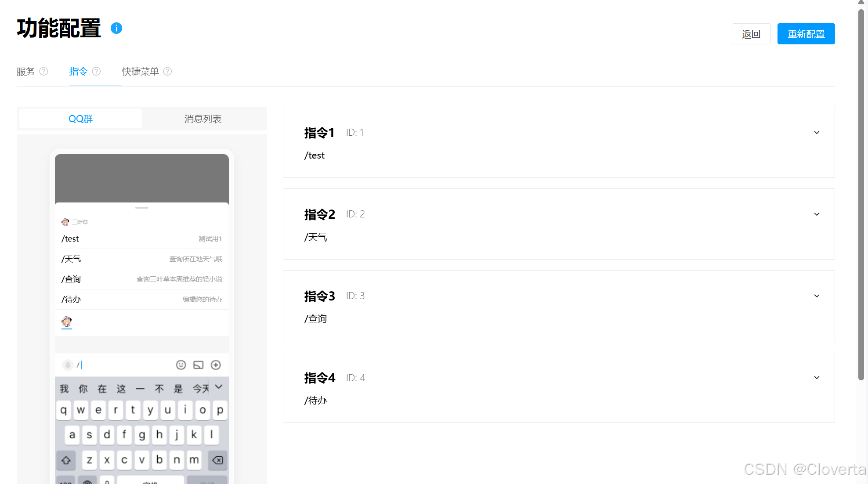The image size is (868, 484).
Task: Expand the 指令4 panel chevron
Action: pos(817,378)
